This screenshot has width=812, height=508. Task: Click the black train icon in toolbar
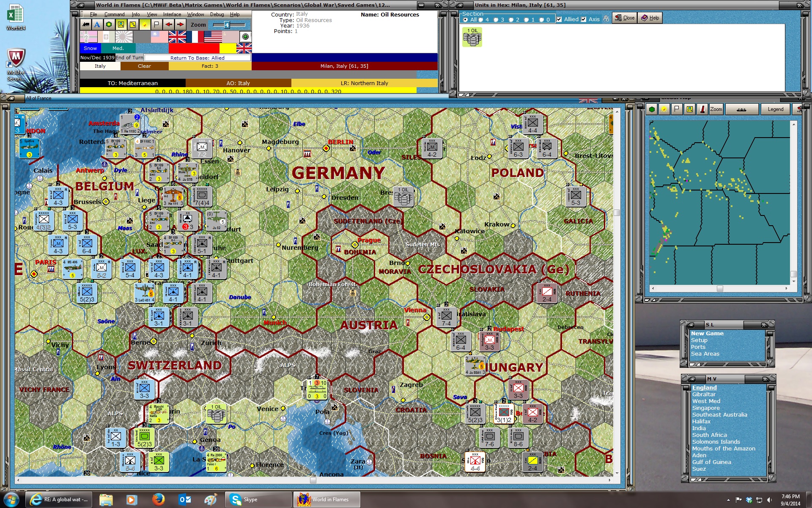86,25
